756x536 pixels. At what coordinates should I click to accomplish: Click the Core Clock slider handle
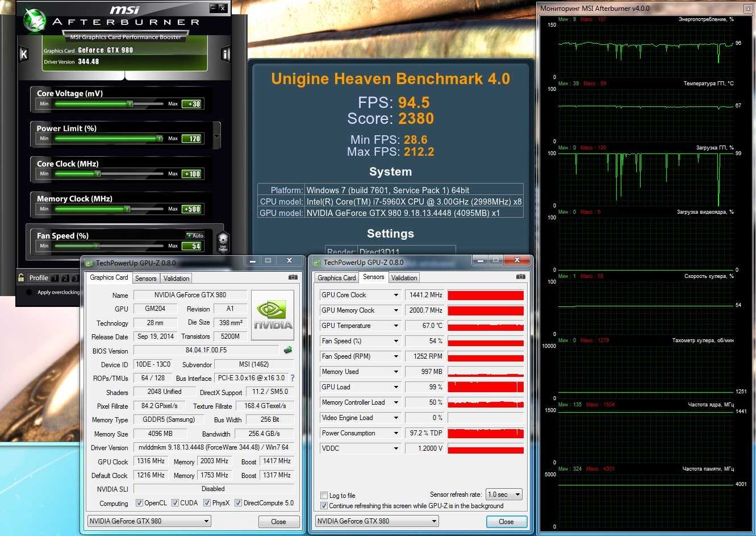pos(97,173)
